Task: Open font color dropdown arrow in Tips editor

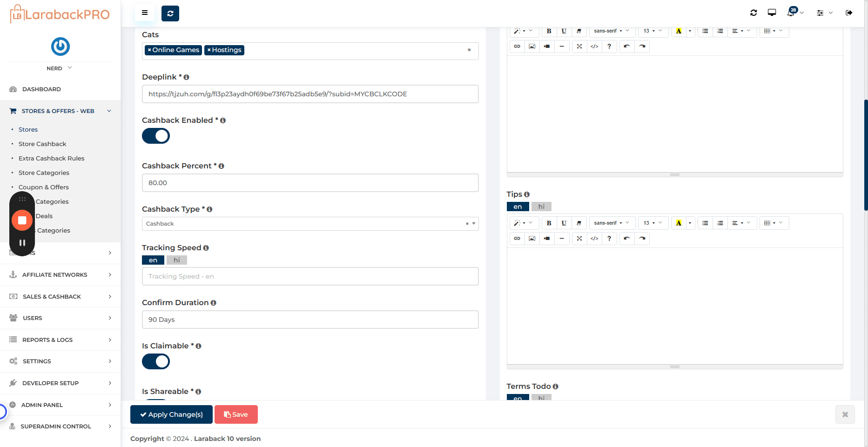Action: point(690,223)
